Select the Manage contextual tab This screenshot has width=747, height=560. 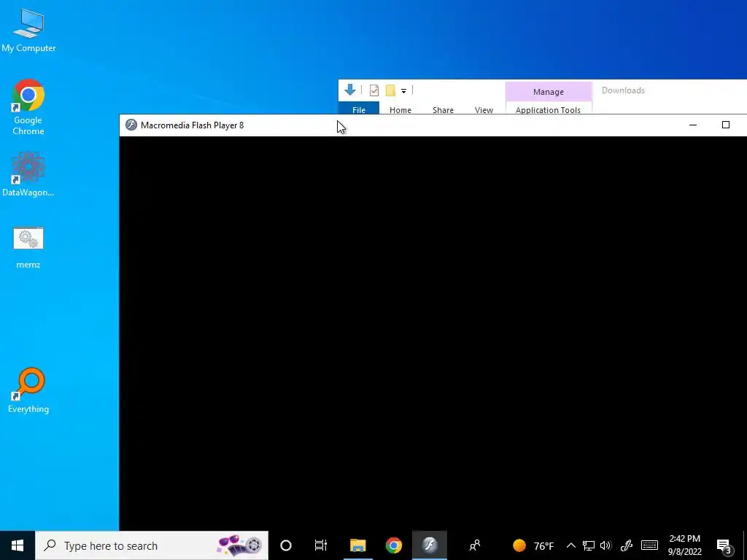(549, 91)
